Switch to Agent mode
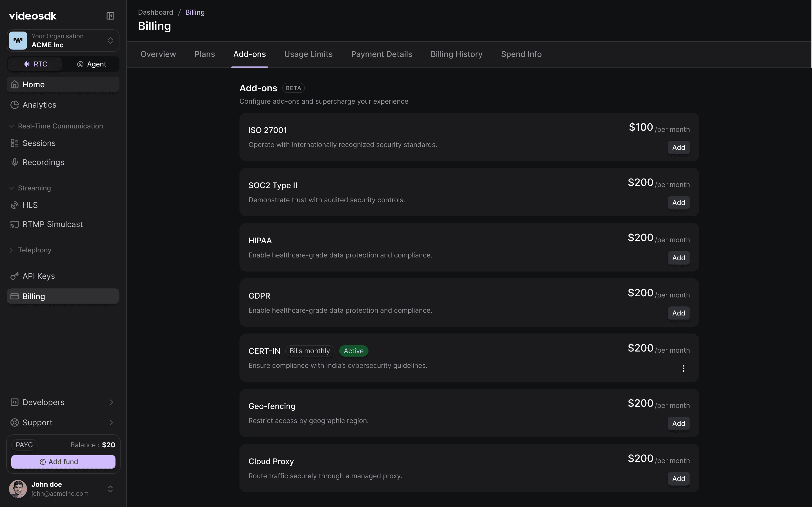The height and width of the screenshot is (507, 812). pos(91,64)
